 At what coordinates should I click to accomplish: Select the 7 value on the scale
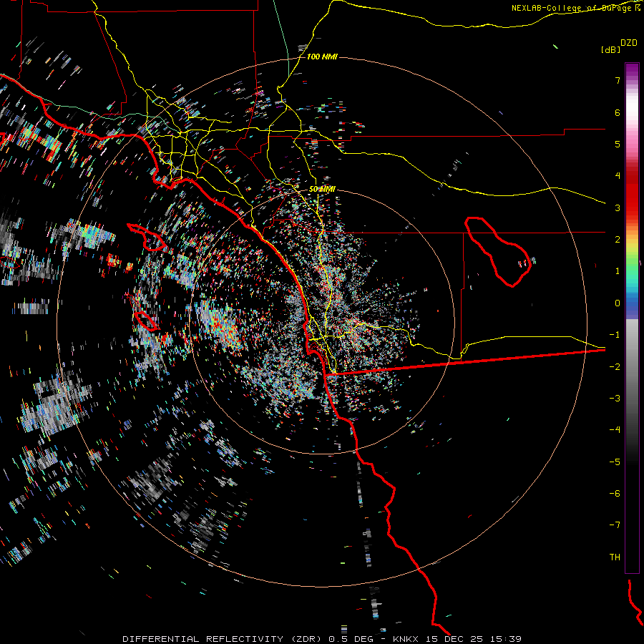coord(618,80)
